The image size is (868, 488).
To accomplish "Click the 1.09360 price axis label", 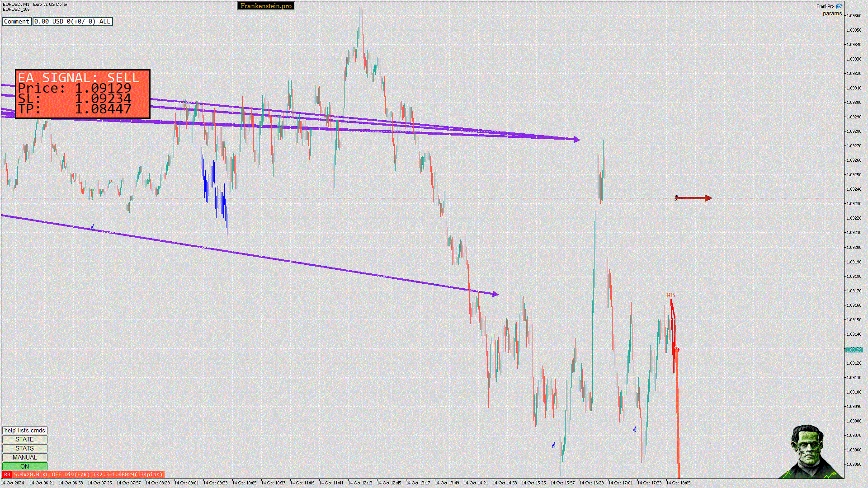I will (854, 15).
